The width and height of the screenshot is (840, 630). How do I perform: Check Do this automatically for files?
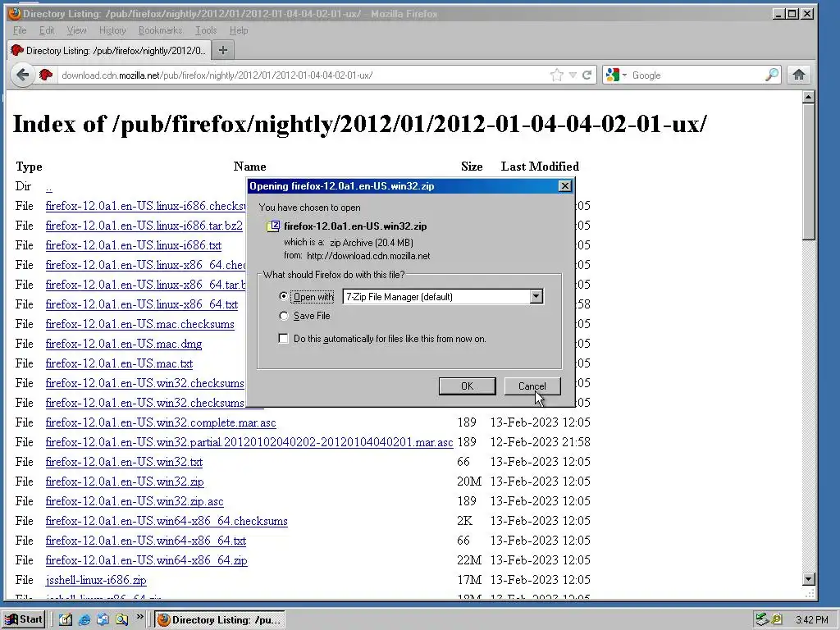click(283, 339)
